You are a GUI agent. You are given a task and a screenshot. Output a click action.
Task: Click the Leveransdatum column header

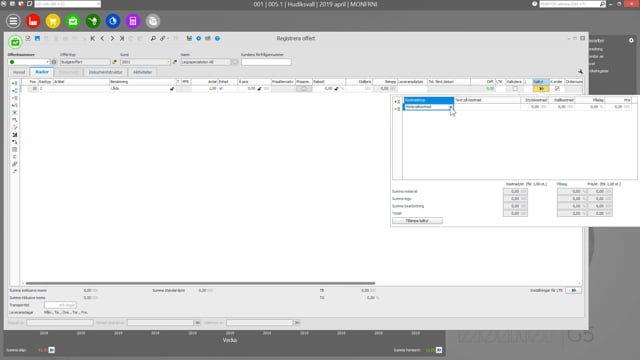(x=412, y=82)
